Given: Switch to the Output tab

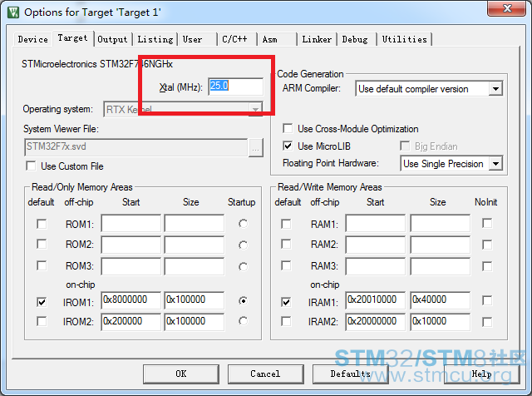Looking at the screenshot, I should (x=112, y=39).
